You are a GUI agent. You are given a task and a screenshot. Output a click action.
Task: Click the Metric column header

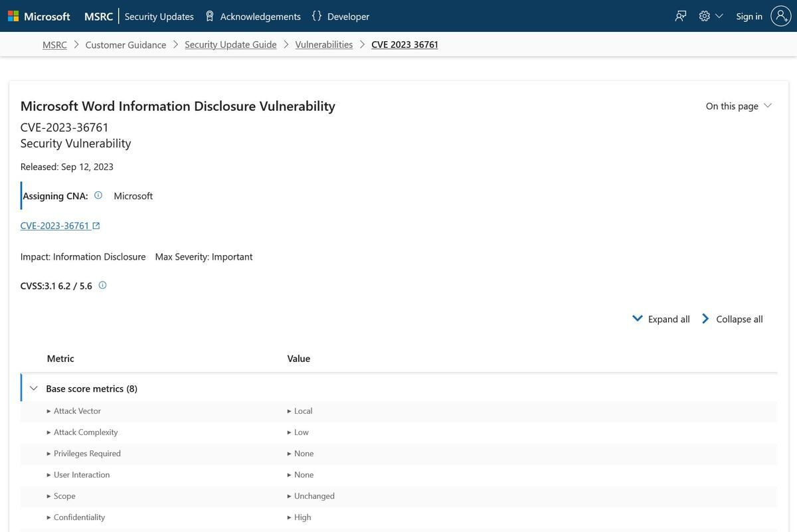pos(60,359)
